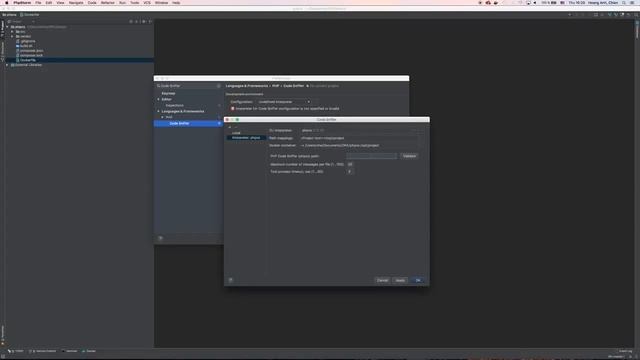Viewport: 640px width, 360px height.
Task: Open the VCS menu
Action: (147, 2)
